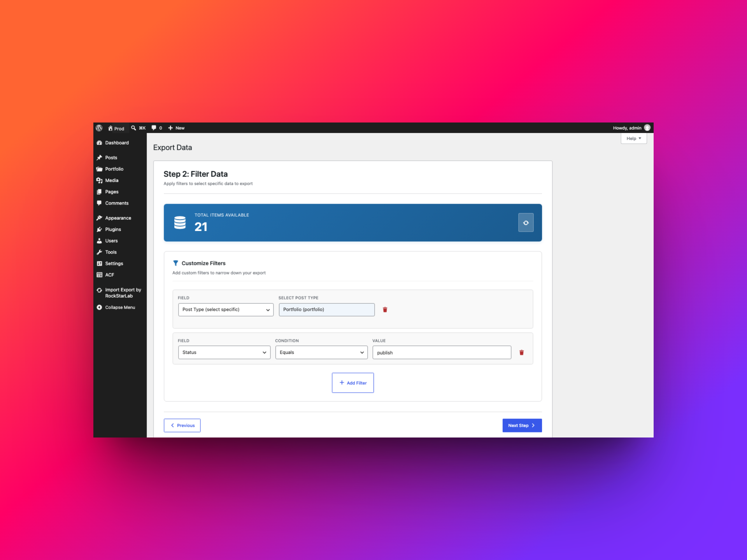The height and width of the screenshot is (560, 747).
Task: Click the publish value input
Action: (x=442, y=352)
